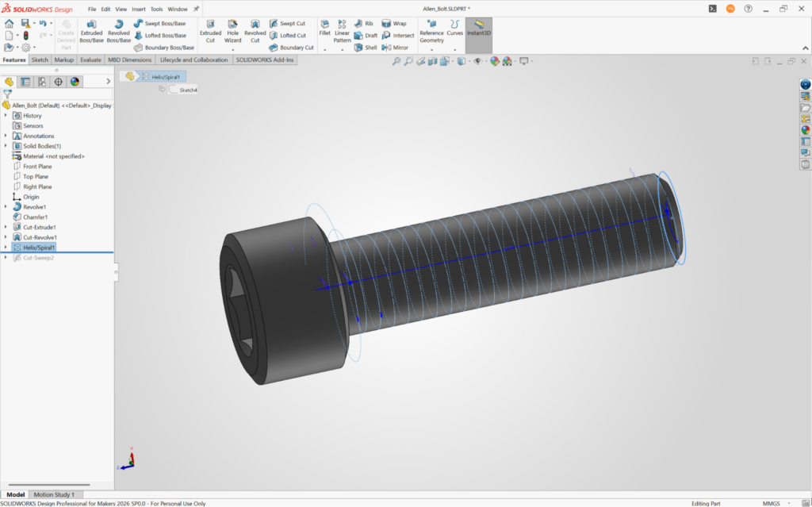Expand the Revolve1 feature
The width and height of the screenshot is (812, 507).
tap(6, 207)
